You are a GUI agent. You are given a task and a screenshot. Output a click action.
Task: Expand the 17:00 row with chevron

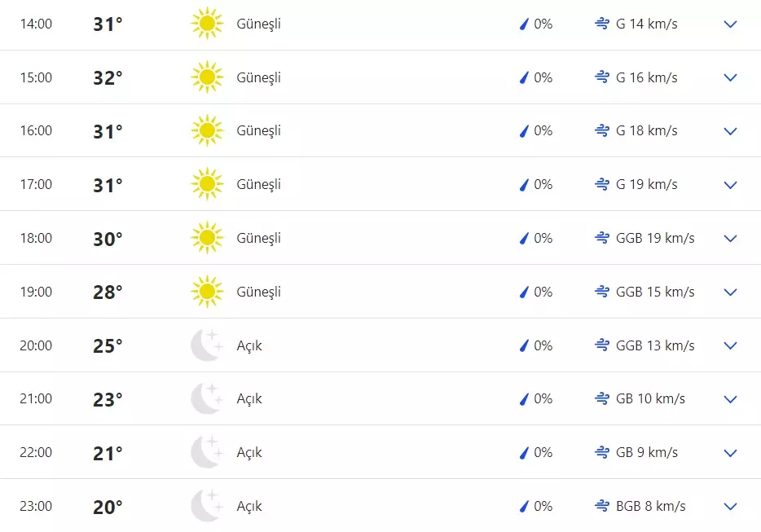[x=730, y=185]
